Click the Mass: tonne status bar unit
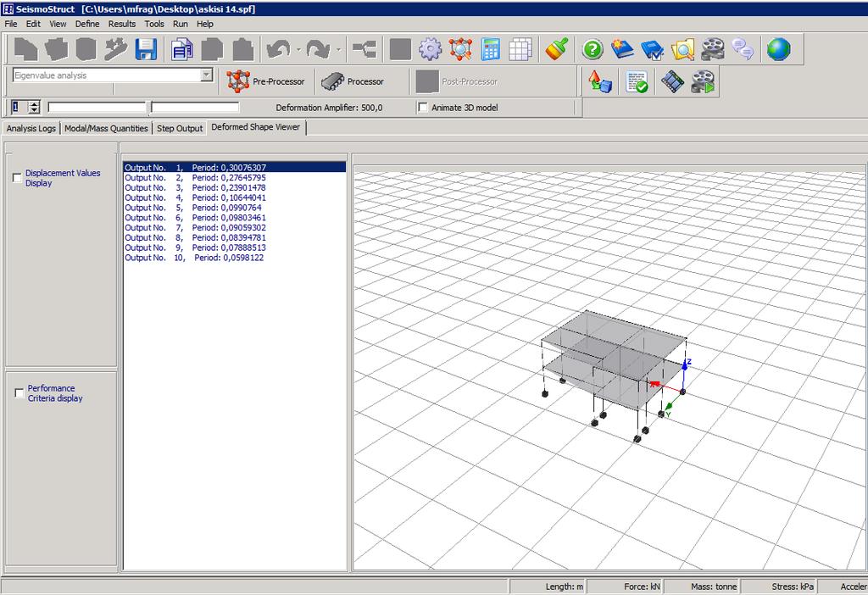This screenshot has width=868, height=595. click(714, 587)
